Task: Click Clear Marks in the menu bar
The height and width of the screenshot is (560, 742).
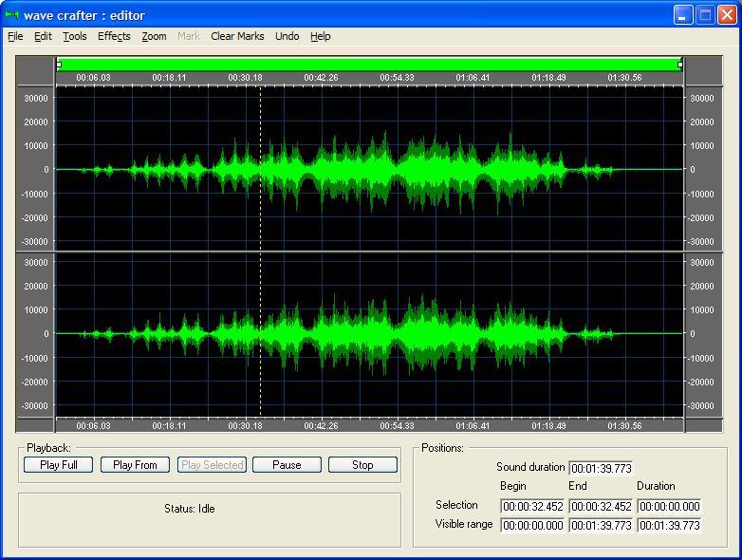Action: coord(237,36)
